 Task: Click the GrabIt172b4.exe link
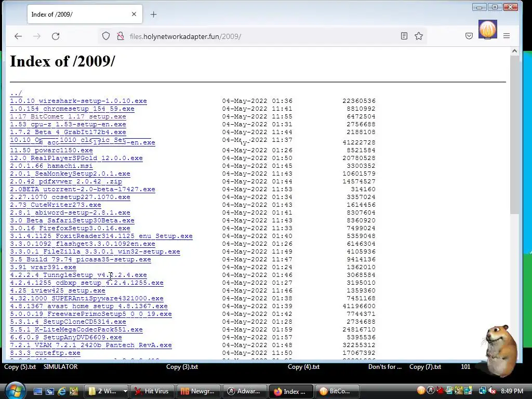point(68,132)
